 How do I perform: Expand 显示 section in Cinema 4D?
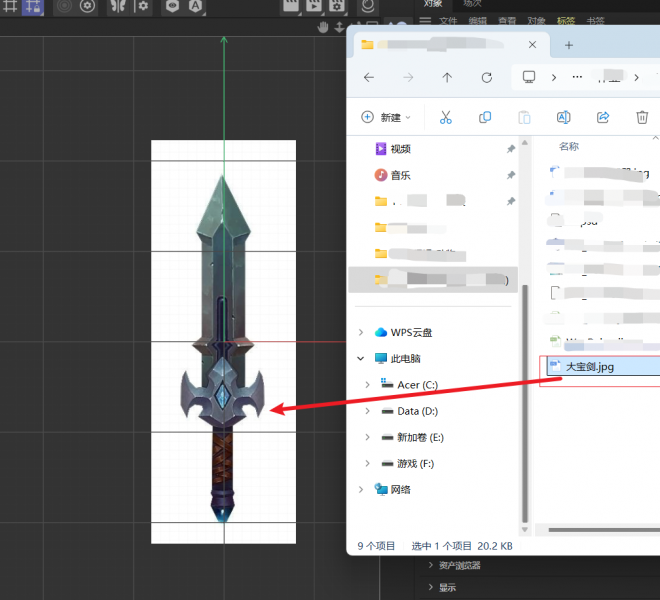pyautogui.click(x=442, y=587)
